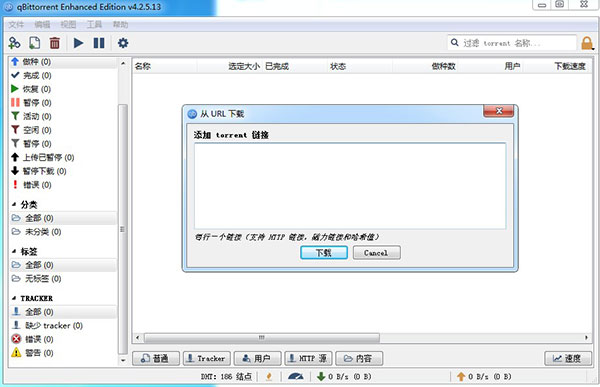
Task: Click the flame connection status icon
Action: 269,377
